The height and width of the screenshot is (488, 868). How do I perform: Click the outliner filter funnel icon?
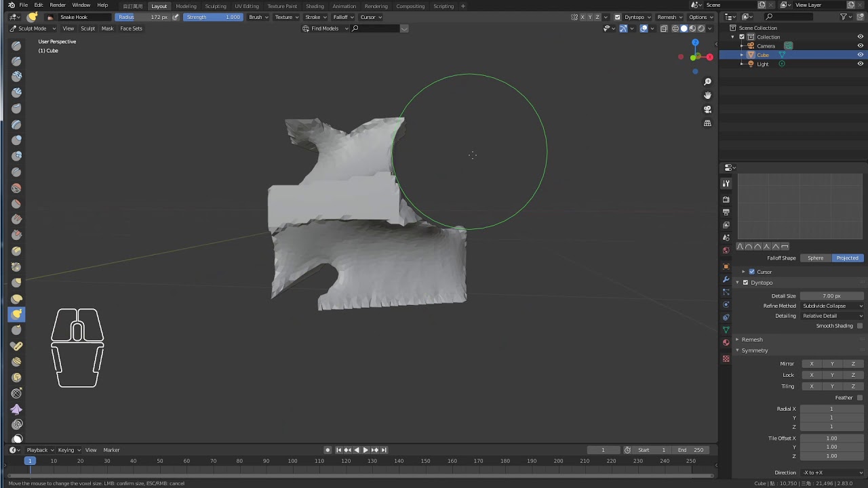click(844, 17)
